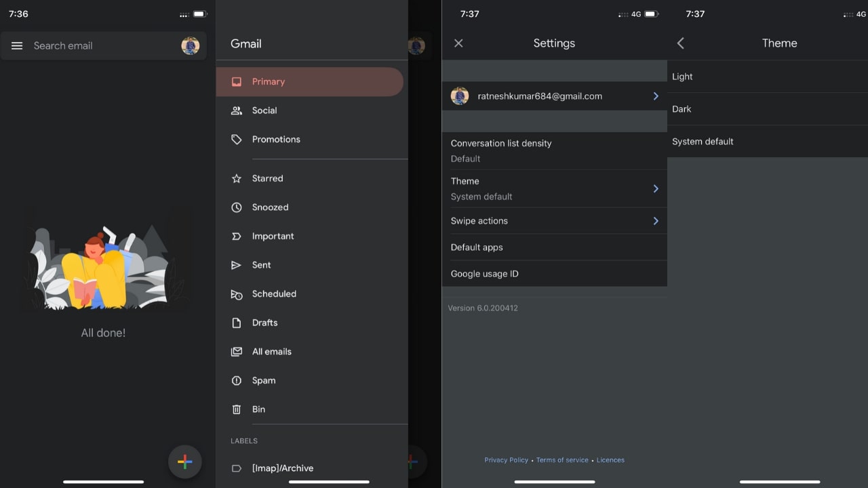The width and height of the screenshot is (868, 488).
Task: Tap the Search email field
Action: (103, 45)
